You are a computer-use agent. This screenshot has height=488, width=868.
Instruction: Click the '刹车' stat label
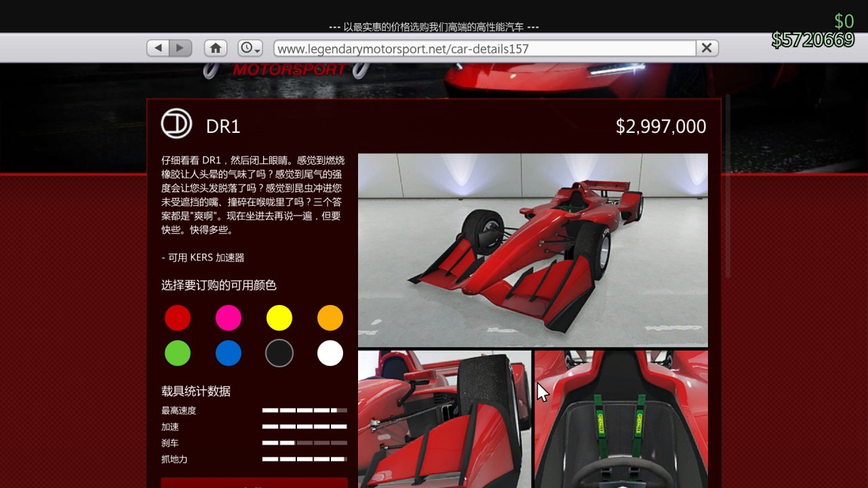click(170, 443)
